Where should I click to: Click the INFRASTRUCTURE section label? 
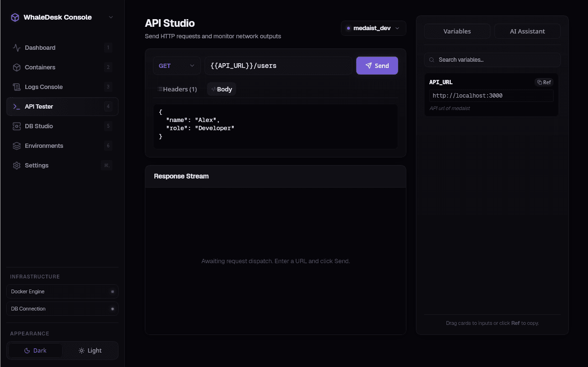tap(35, 277)
